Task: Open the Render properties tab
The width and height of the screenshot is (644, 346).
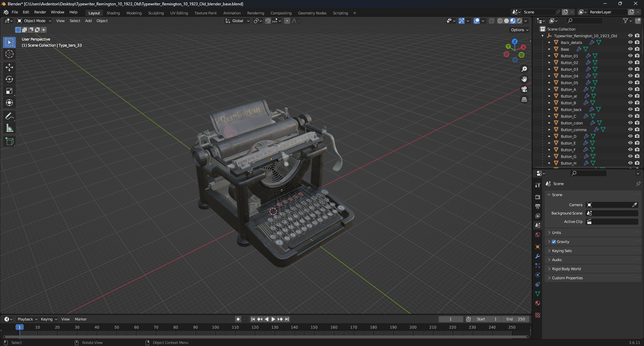Action: (538, 197)
